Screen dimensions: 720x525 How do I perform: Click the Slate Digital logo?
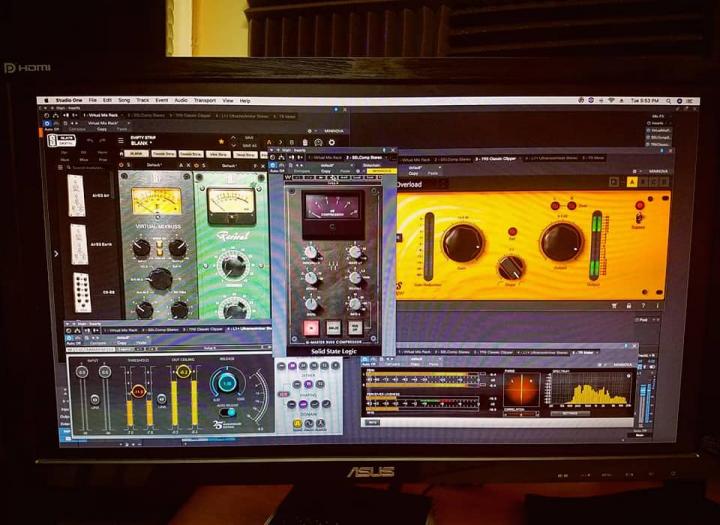coord(61,140)
